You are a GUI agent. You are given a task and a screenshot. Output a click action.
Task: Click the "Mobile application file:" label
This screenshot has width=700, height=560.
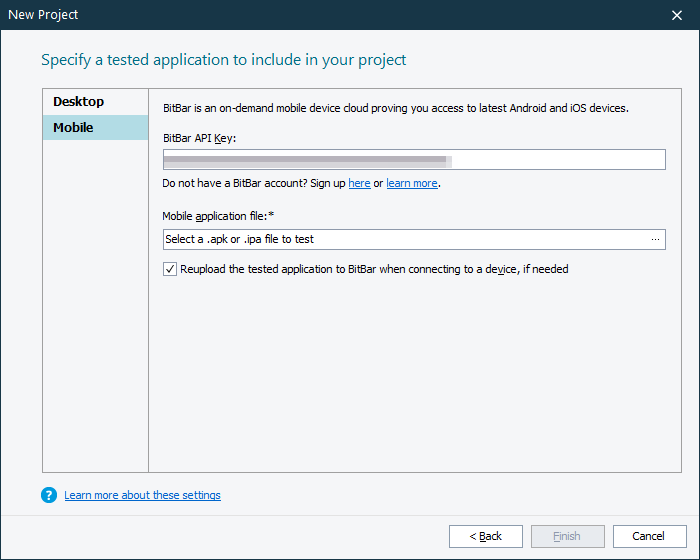tap(217, 216)
